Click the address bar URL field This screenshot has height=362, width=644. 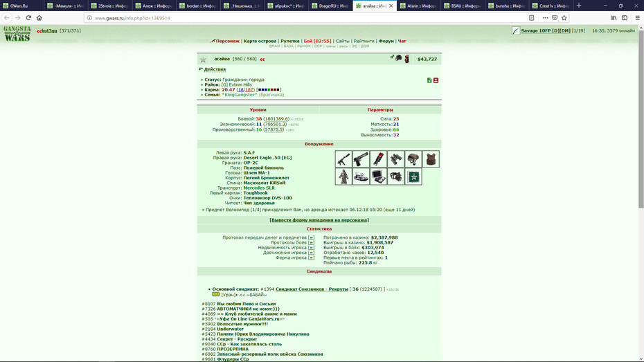pyautogui.click(x=304, y=18)
